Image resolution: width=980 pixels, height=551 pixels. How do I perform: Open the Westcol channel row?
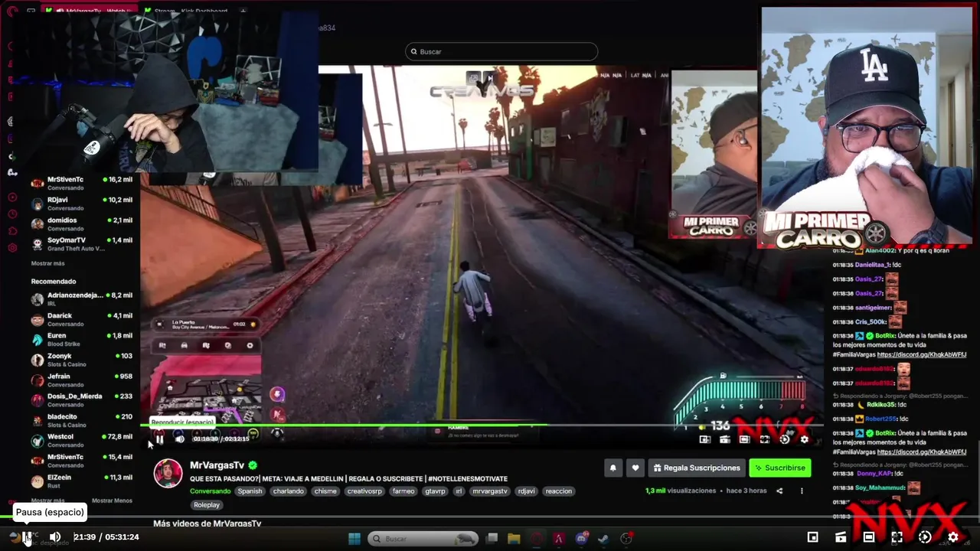click(81, 440)
